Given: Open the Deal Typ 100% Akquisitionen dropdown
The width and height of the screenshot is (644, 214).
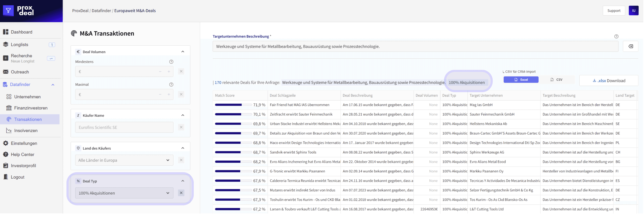Looking at the screenshot, I should tap(124, 193).
